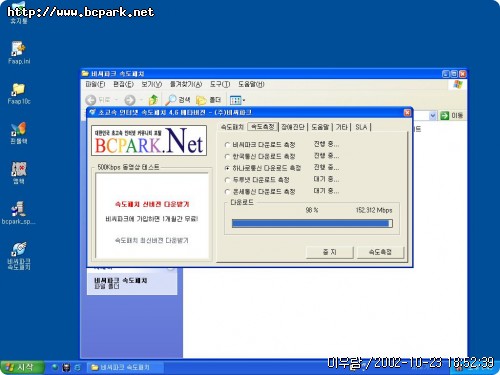The height and width of the screenshot is (375, 500).
Task: Open the bcpark_sp... desktop installer icon
Action: coord(18,213)
